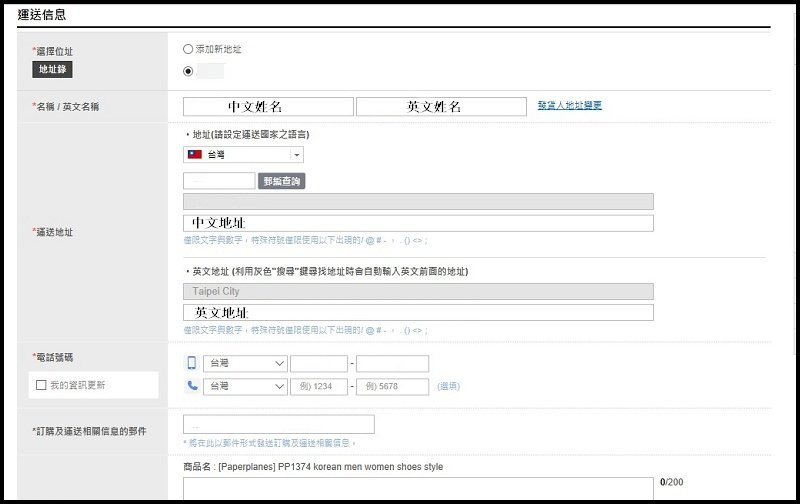Open the 地址錄 address book button

click(52, 69)
